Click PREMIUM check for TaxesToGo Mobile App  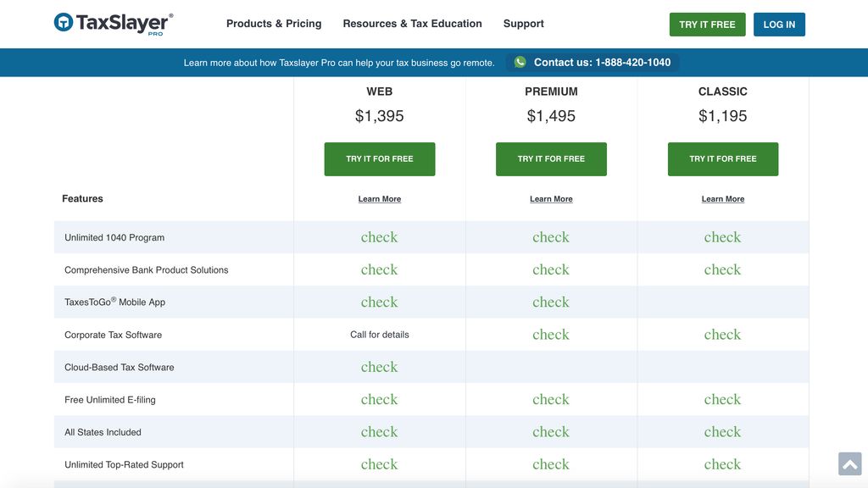[551, 302]
